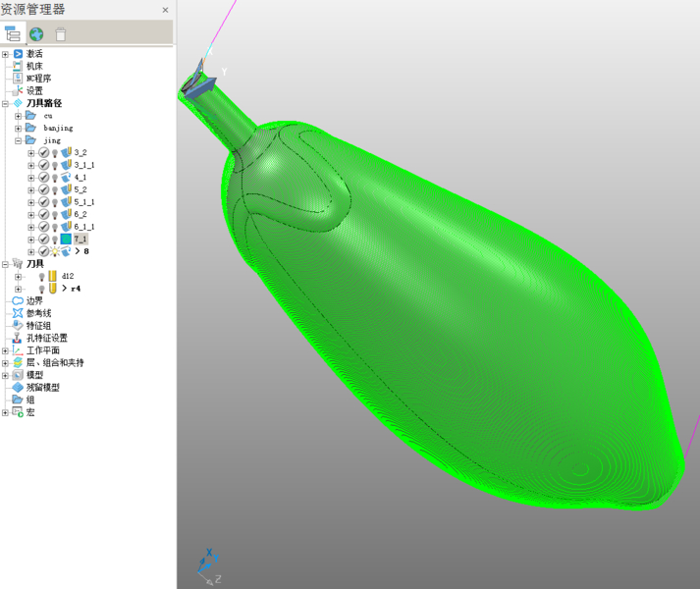The height and width of the screenshot is (589, 700).
Task: Collapse the jing folder
Action: [x=18, y=140]
